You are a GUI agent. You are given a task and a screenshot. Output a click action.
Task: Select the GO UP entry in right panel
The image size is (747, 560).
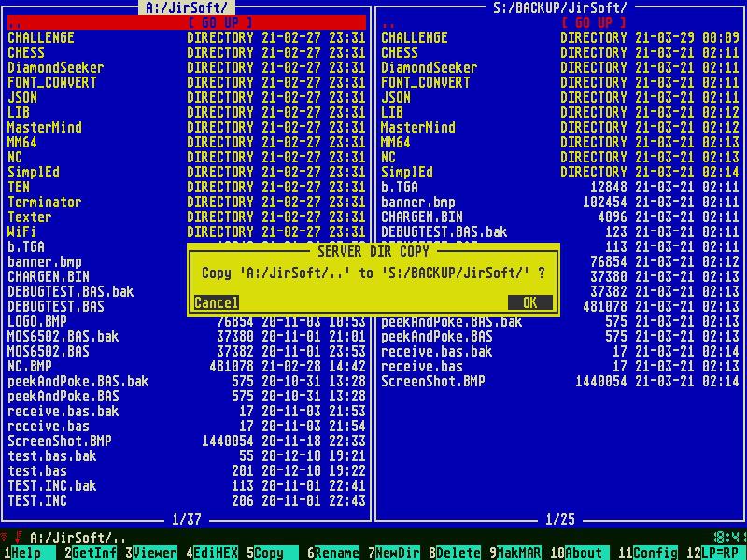pyautogui.click(x=593, y=22)
